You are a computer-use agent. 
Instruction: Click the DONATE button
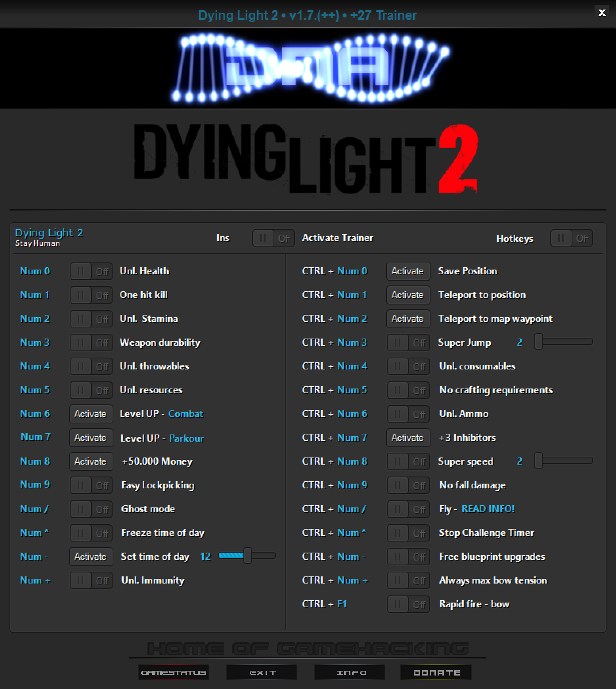click(436, 672)
